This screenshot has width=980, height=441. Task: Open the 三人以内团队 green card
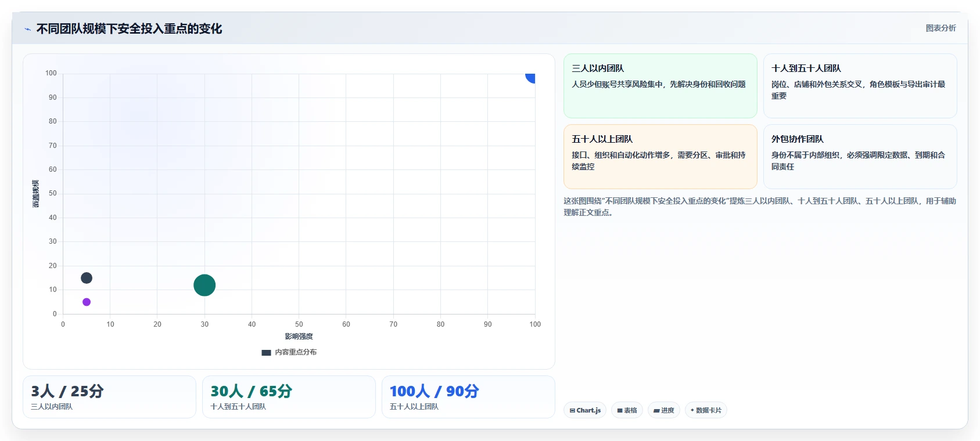pyautogui.click(x=660, y=86)
